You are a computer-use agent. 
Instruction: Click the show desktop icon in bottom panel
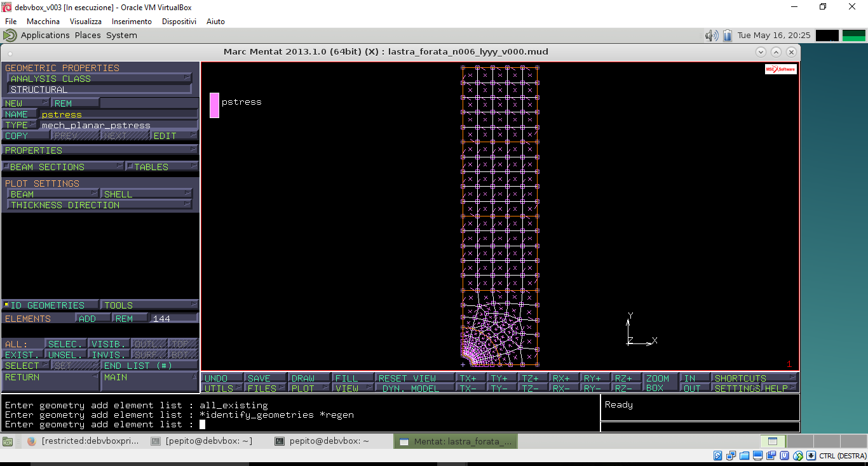point(8,441)
